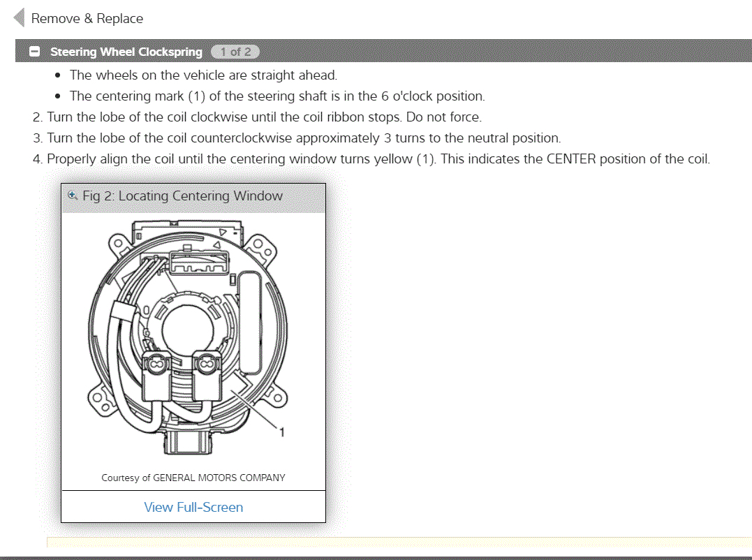Click 'Fig 2: Locating Centering Window' caption
The height and width of the screenshot is (560, 752).
coord(182,196)
